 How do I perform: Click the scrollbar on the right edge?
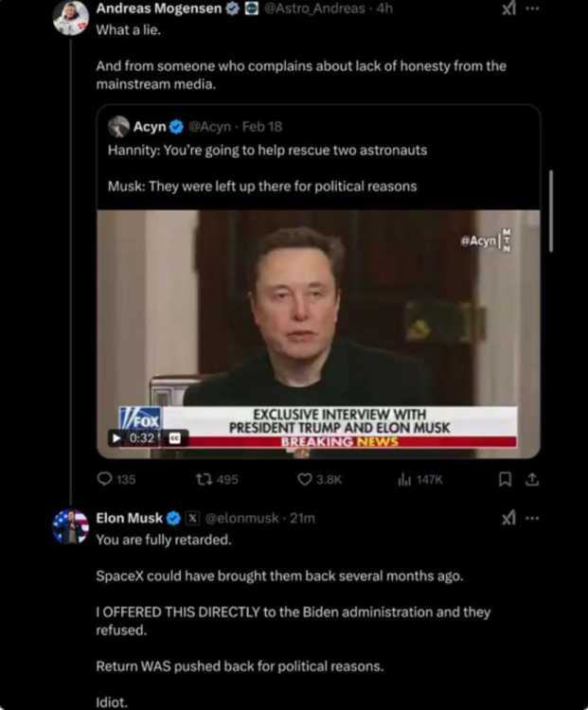pyautogui.click(x=550, y=211)
